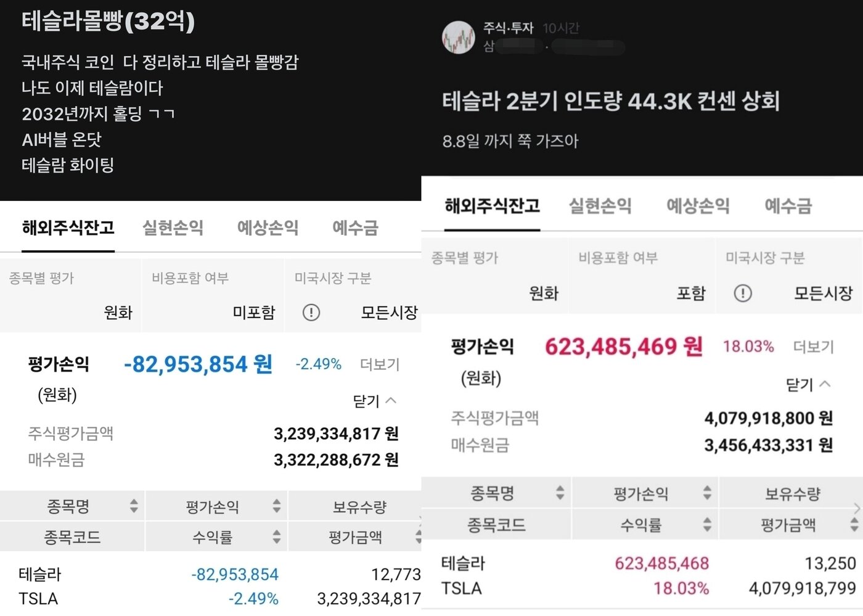
Task: Toggle right 비용포함 여부 set to 포함
Action: (x=690, y=293)
